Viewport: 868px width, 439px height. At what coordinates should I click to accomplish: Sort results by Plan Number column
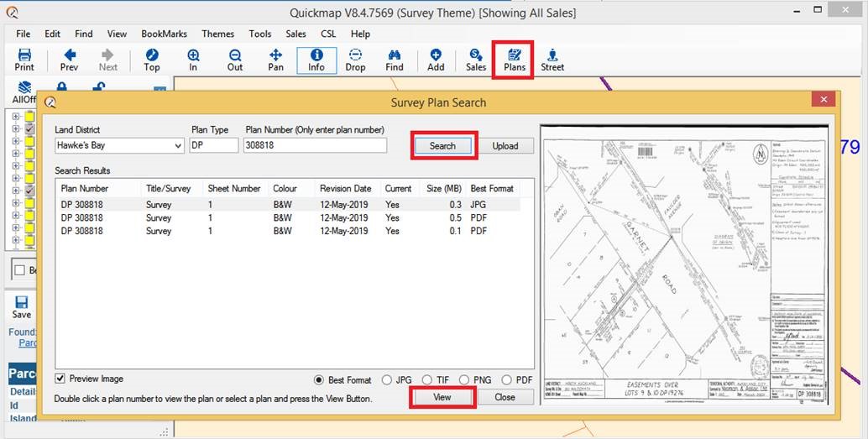pyautogui.click(x=85, y=189)
